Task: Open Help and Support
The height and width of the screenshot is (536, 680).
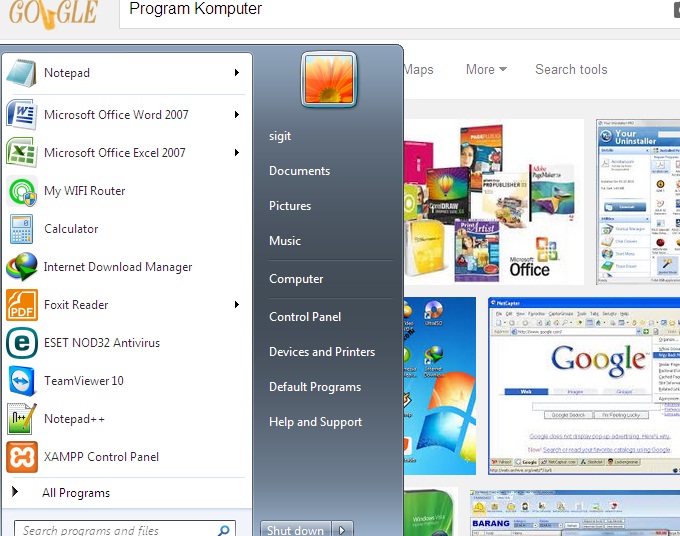Action: click(316, 422)
